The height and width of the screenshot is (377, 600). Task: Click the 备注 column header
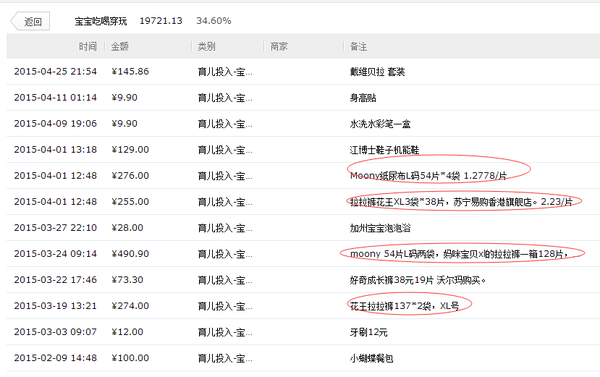[359, 46]
